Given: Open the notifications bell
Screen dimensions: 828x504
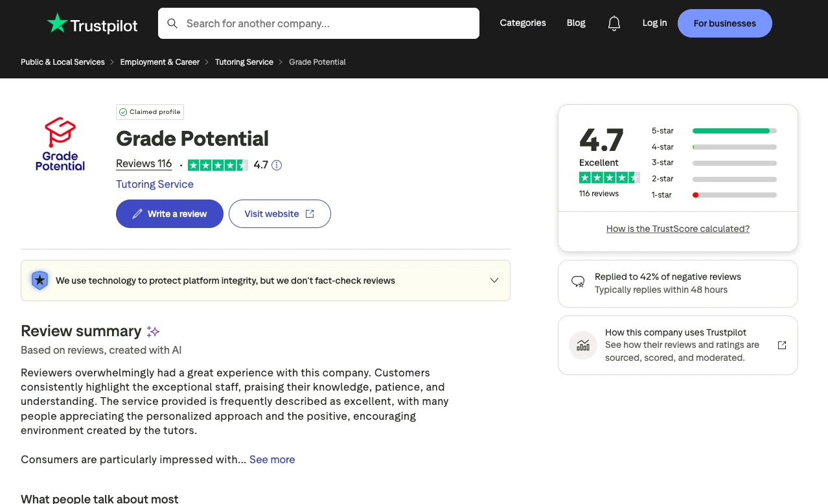Looking at the screenshot, I should tap(614, 23).
